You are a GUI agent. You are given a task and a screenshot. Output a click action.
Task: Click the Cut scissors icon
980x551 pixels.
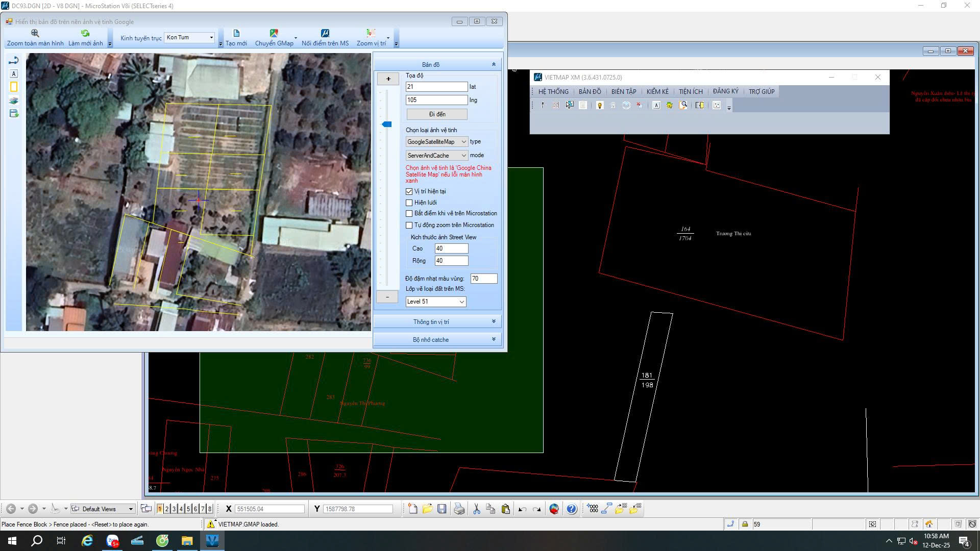coord(476,509)
